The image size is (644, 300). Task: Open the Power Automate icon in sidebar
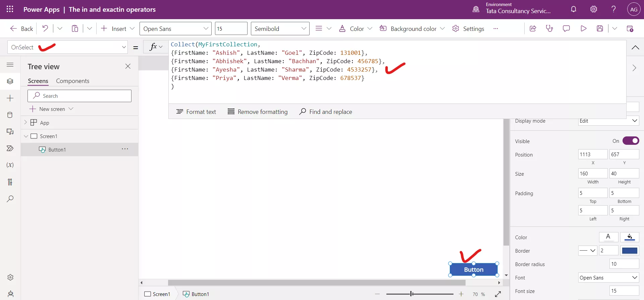click(x=10, y=148)
